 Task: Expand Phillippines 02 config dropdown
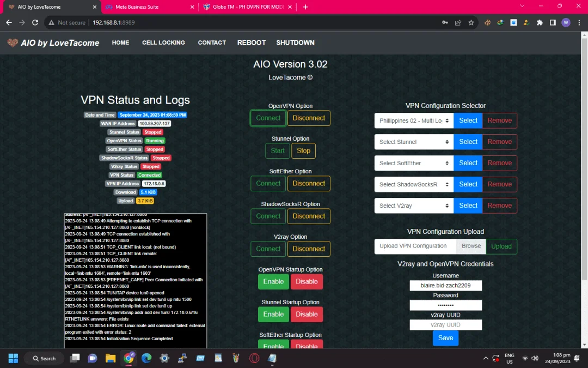(414, 120)
